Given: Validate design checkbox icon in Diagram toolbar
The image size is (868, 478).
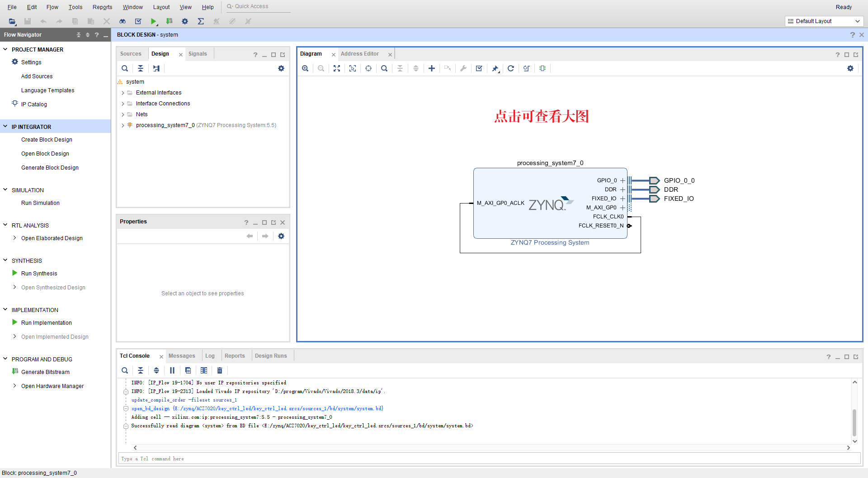Looking at the screenshot, I should coord(479,68).
